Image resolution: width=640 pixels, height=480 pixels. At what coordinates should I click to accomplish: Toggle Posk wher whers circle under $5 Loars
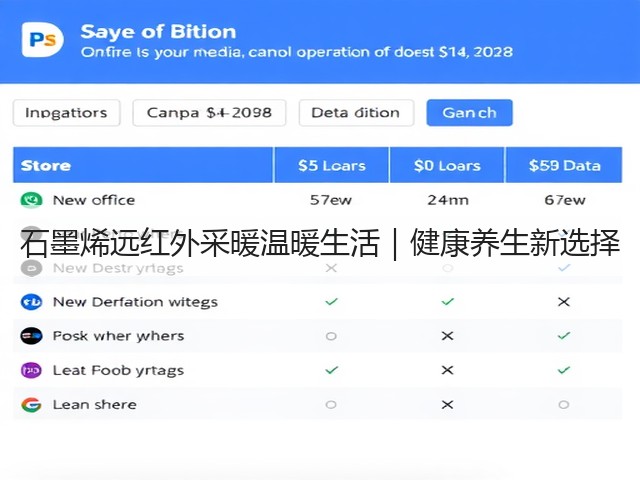coord(331,336)
